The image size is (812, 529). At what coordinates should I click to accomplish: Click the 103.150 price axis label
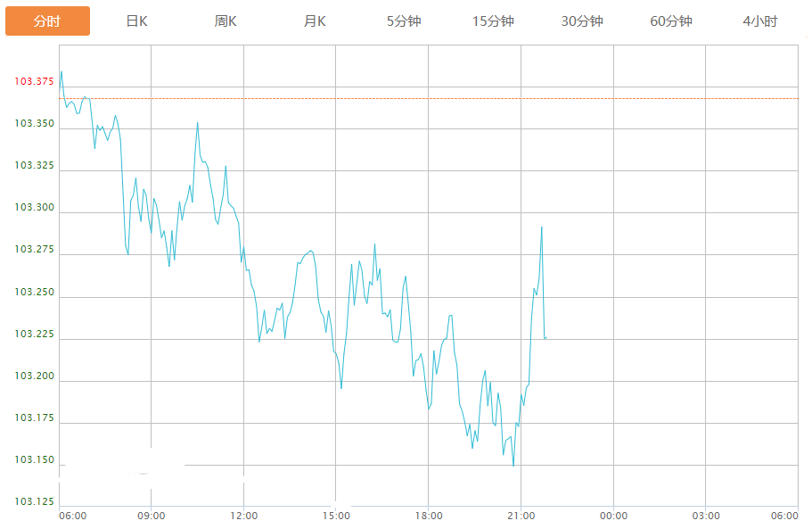[x=34, y=460]
